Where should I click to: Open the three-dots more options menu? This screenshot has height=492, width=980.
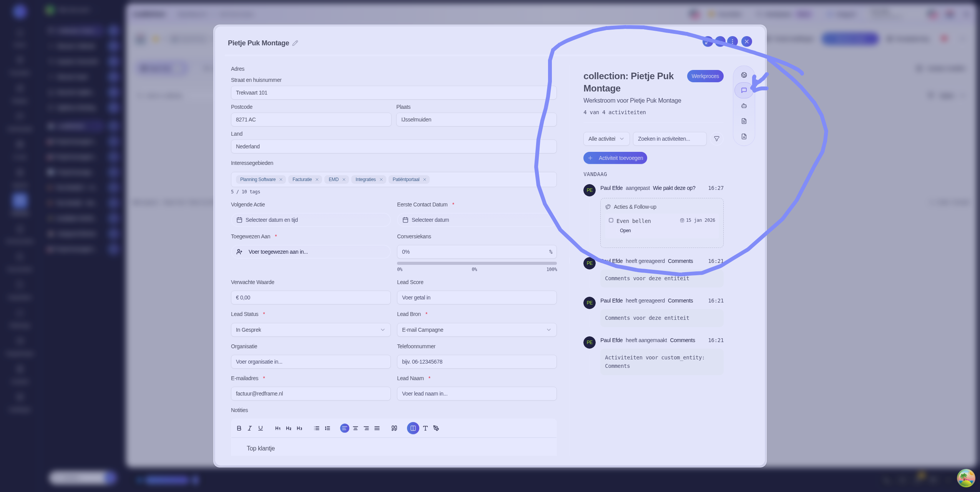(x=733, y=42)
